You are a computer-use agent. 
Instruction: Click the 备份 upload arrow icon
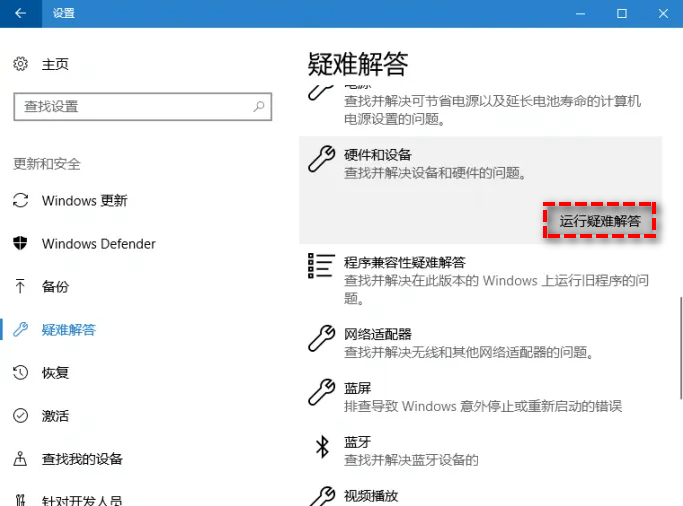20,286
